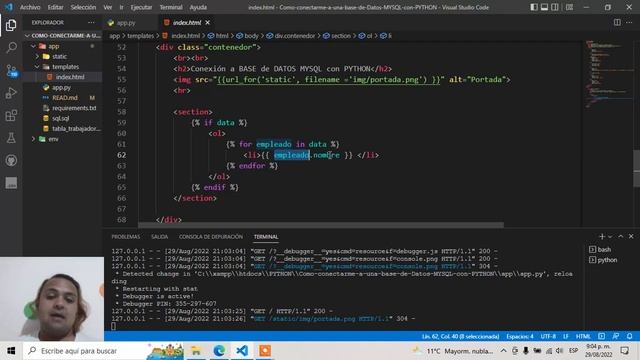This screenshot has width=640, height=360.
Task: Open app.py in the file tree
Action: (62, 87)
